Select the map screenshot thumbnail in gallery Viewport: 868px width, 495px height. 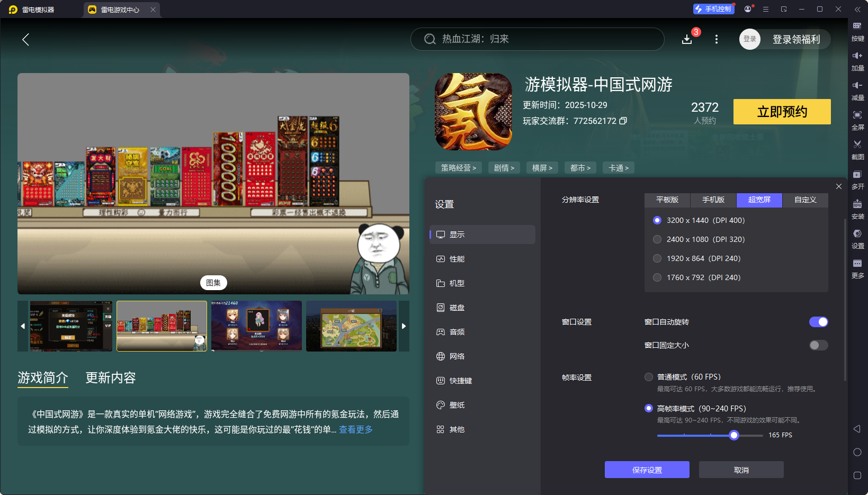351,326
